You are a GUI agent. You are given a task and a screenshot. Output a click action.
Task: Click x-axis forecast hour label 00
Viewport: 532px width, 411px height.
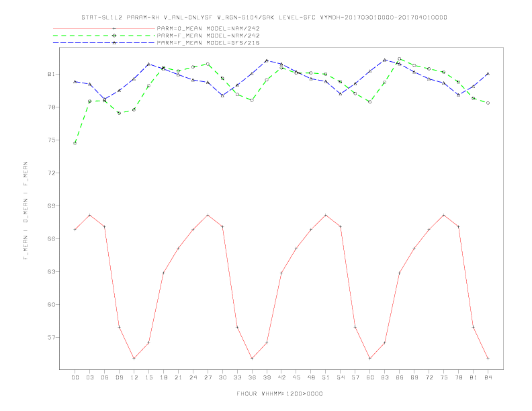tap(75, 377)
